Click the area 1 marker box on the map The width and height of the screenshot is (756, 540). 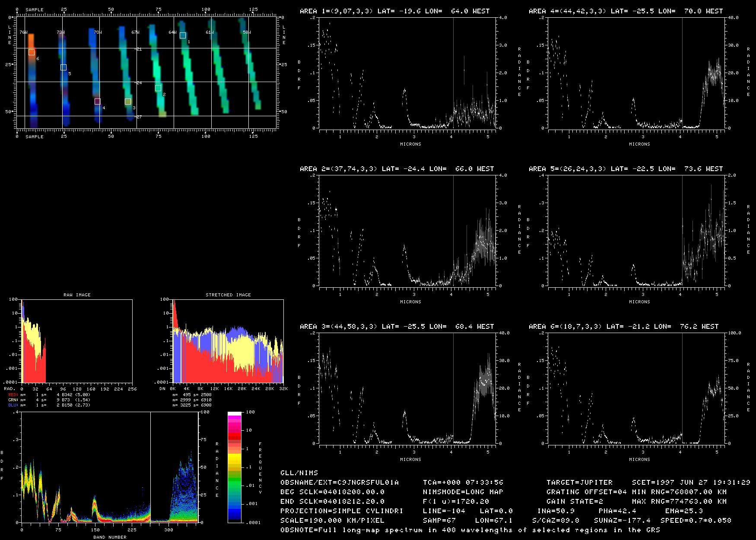pyautogui.click(x=183, y=35)
